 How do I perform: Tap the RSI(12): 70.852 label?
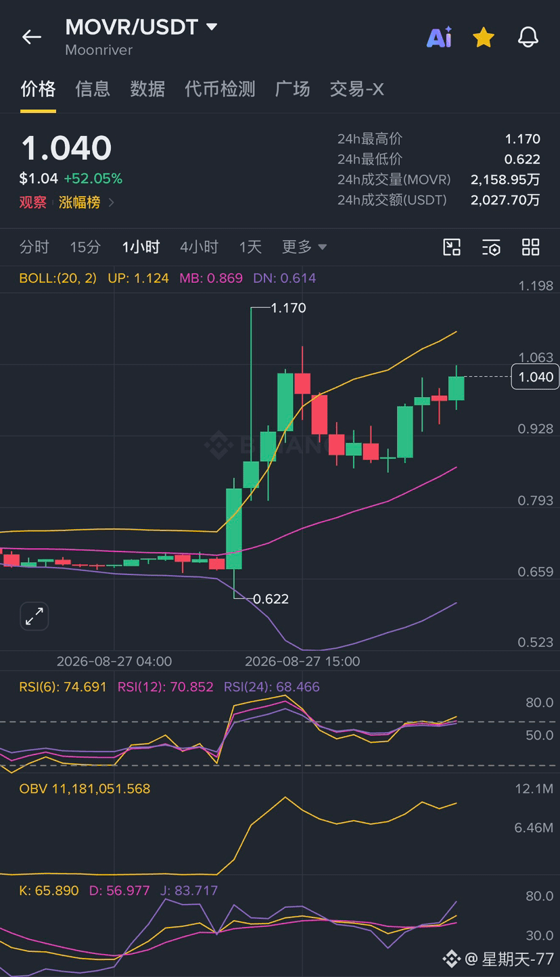tap(166, 687)
